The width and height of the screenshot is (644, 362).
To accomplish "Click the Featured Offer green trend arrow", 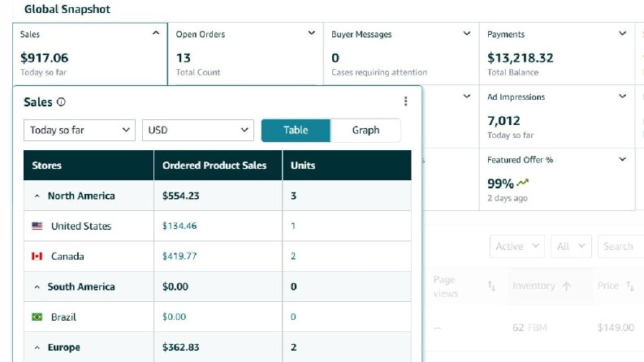I will coord(522,183).
